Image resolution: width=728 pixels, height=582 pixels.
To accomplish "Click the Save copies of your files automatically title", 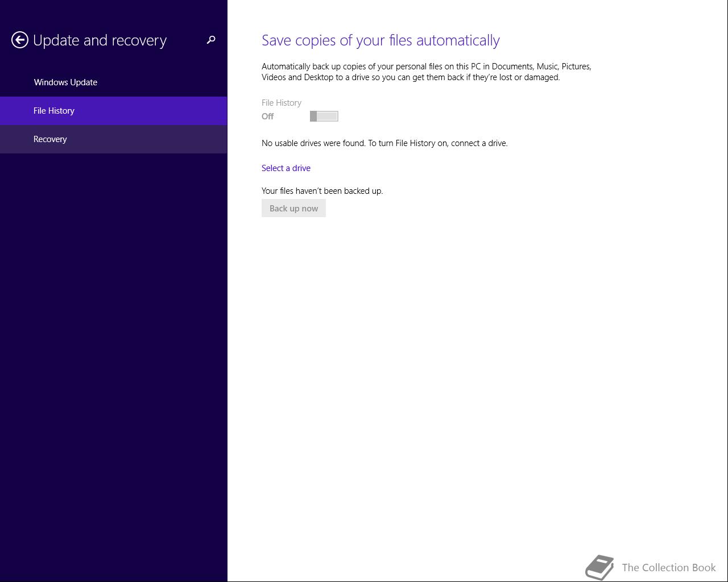I will pyautogui.click(x=380, y=40).
